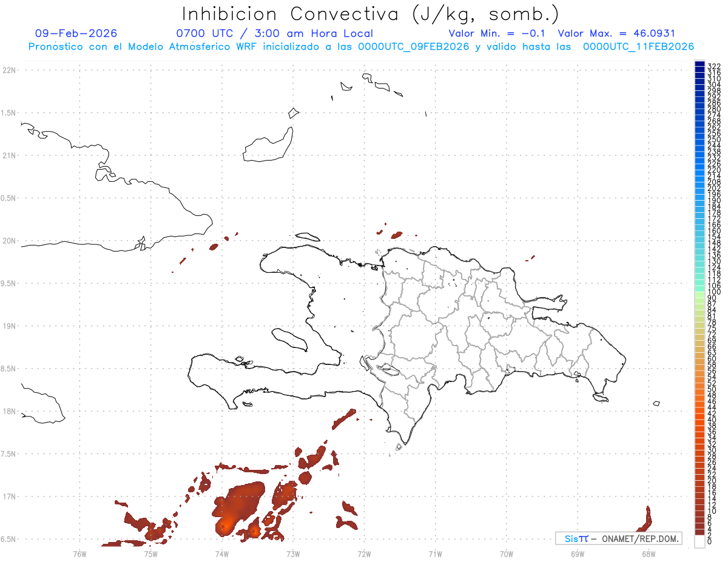
Task: Click the "20N" latitude label
Action: click(x=9, y=241)
